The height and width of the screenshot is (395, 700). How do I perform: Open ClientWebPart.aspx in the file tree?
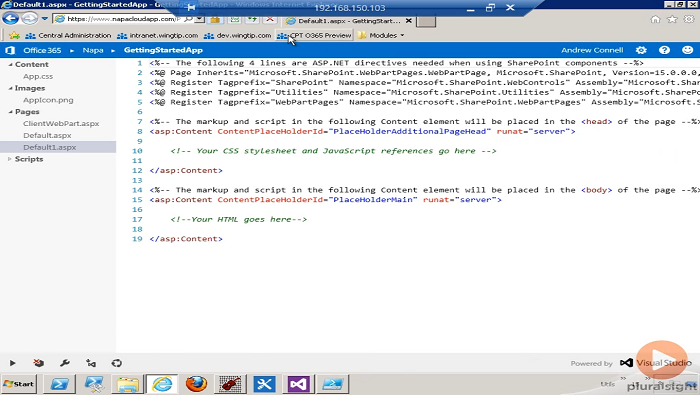click(x=61, y=124)
